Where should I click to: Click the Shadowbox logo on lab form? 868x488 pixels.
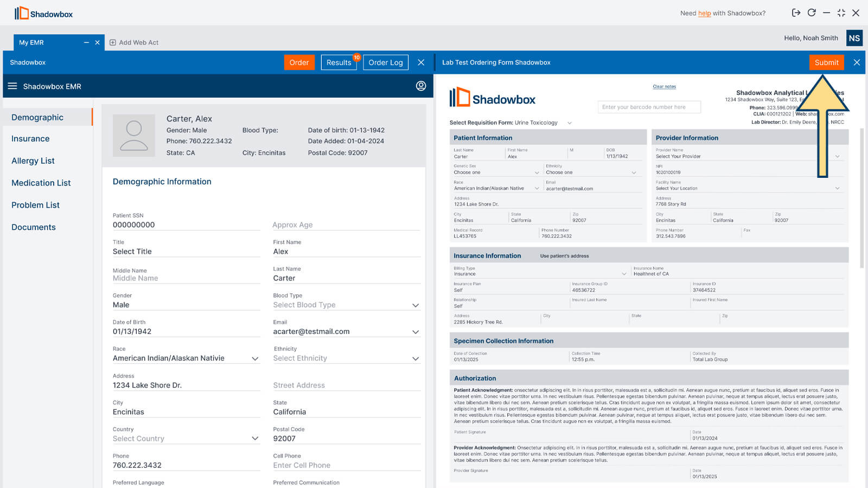pos(492,98)
